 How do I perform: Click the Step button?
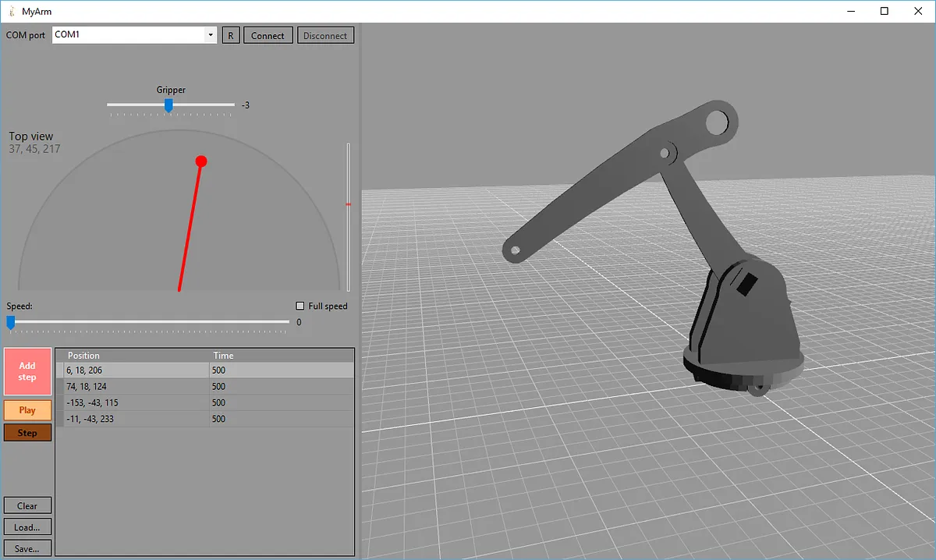(x=27, y=433)
